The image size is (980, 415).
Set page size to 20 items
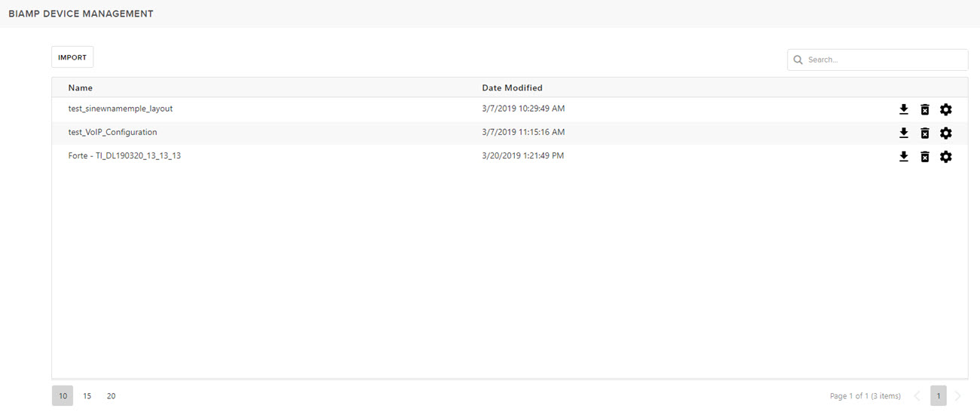112,396
